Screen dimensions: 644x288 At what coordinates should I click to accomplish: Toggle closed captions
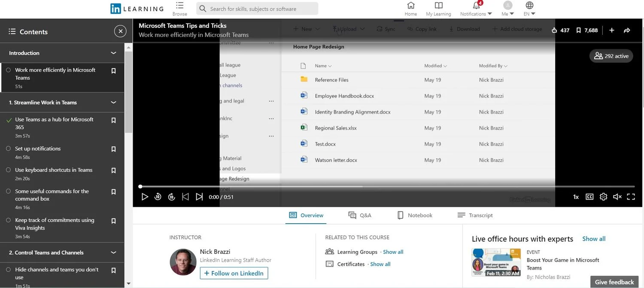point(589,197)
